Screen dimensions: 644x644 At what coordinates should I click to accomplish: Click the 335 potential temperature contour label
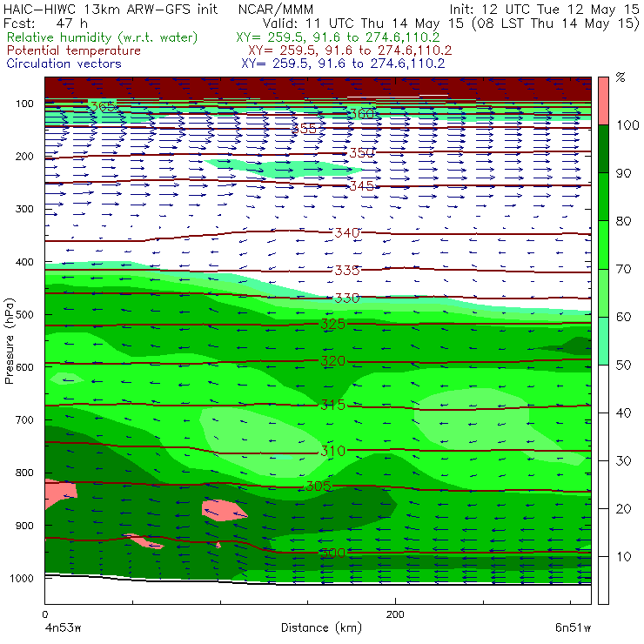[347, 271]
